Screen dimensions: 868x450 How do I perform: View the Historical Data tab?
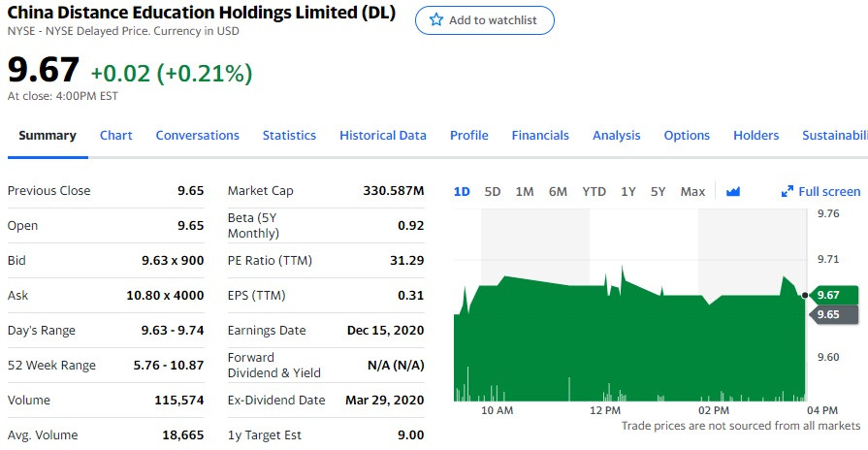382,136
